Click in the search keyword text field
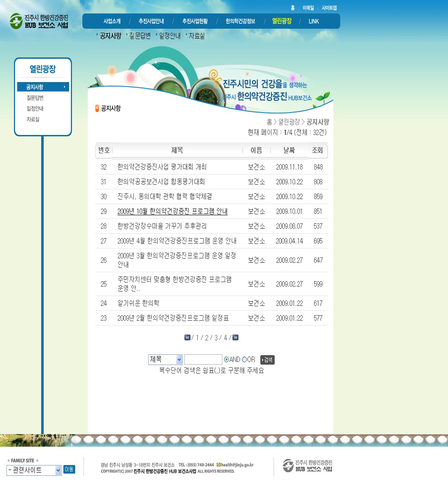The height and width of the screenshot is (483, 448). [203, 360]
